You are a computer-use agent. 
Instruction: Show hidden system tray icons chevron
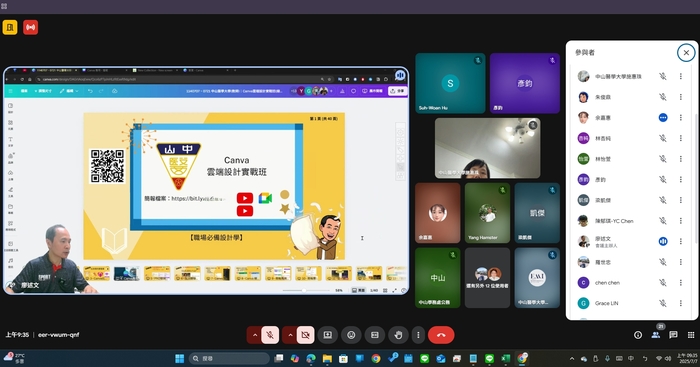pyautogui.click(x=572, y=359)
